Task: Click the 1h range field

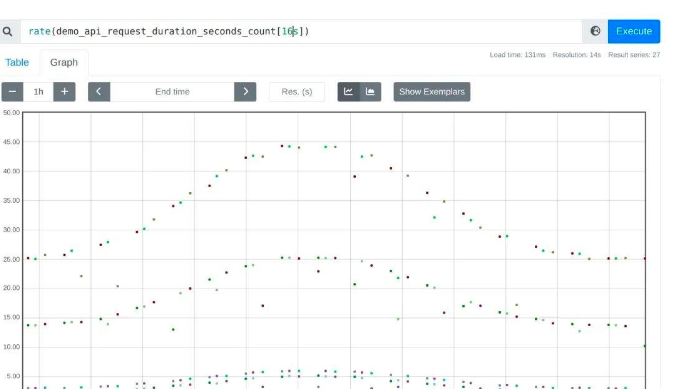Action: click(x=38, y=92)
